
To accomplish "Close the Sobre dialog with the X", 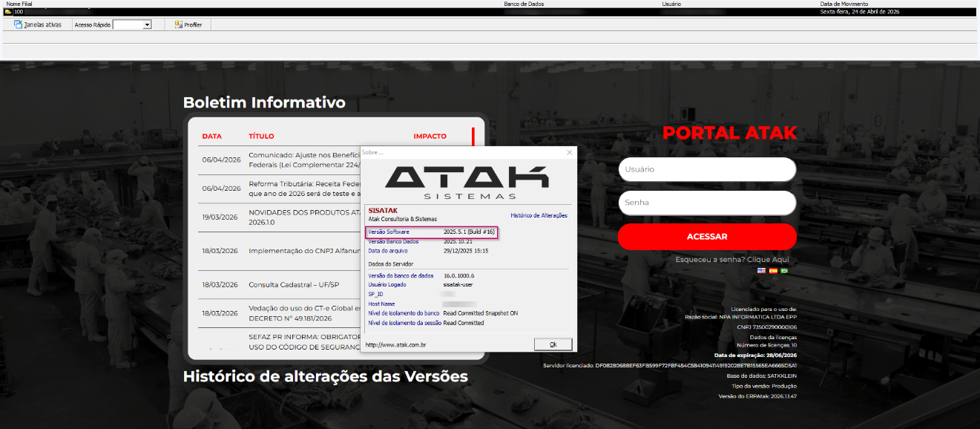I will (570, 152).
